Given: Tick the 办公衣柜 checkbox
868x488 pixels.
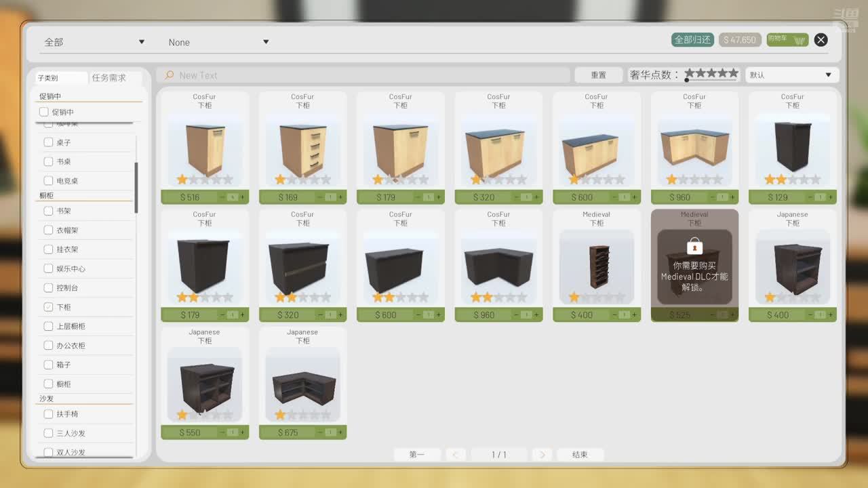Looking at the screenshot, I should point(48,346).
